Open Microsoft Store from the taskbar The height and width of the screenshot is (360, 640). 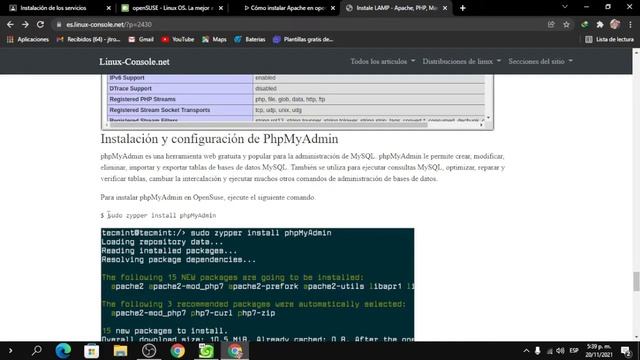coord(91,351)
